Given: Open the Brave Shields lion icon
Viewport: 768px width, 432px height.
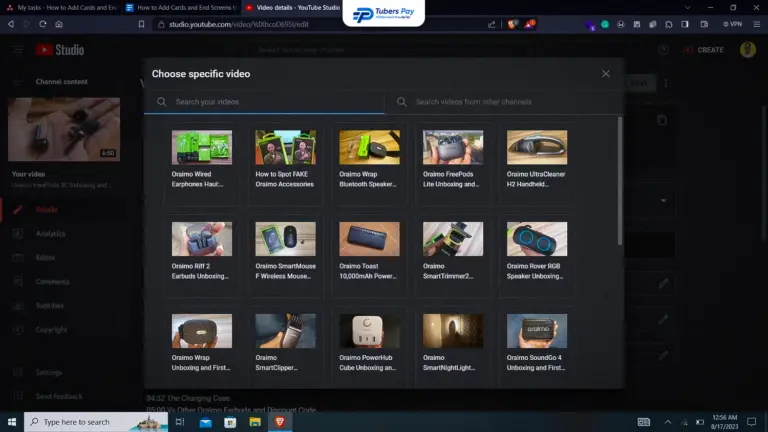Looking at the screenshot, I should click(512, 24).
